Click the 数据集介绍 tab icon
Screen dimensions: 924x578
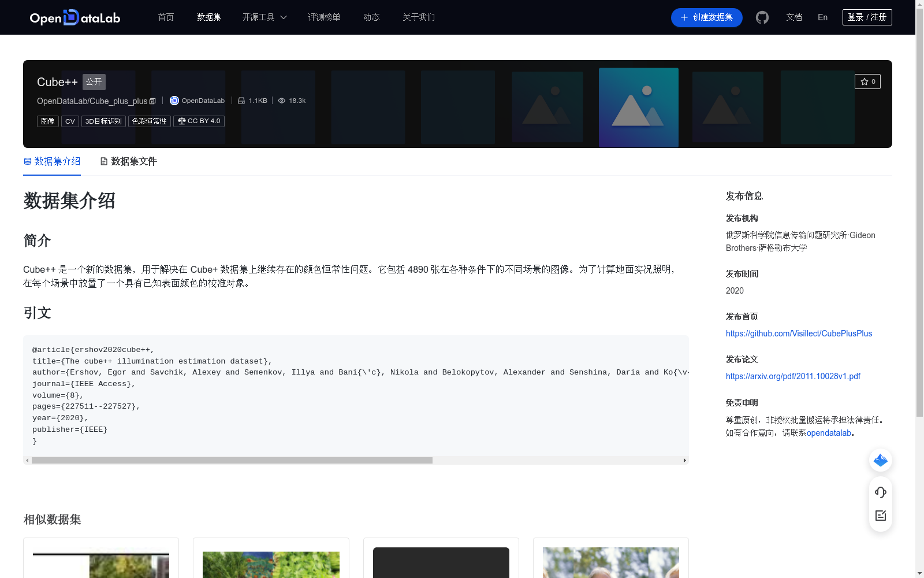point(28,161)
